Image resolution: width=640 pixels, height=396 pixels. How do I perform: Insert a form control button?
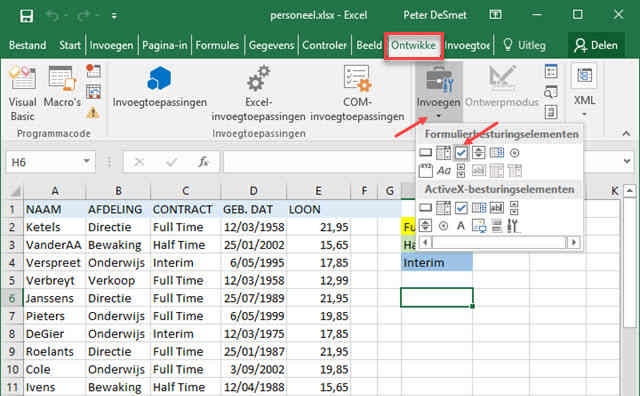point(426,153)
